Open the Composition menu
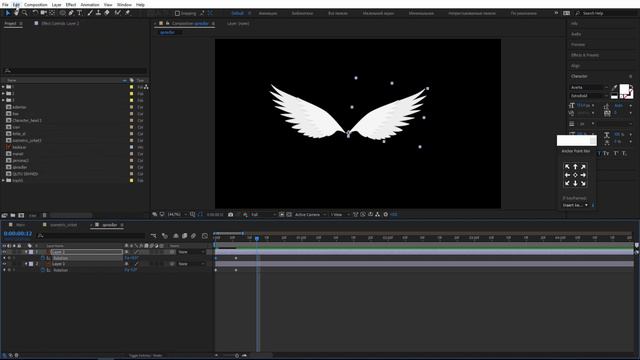 click(36, 4)
